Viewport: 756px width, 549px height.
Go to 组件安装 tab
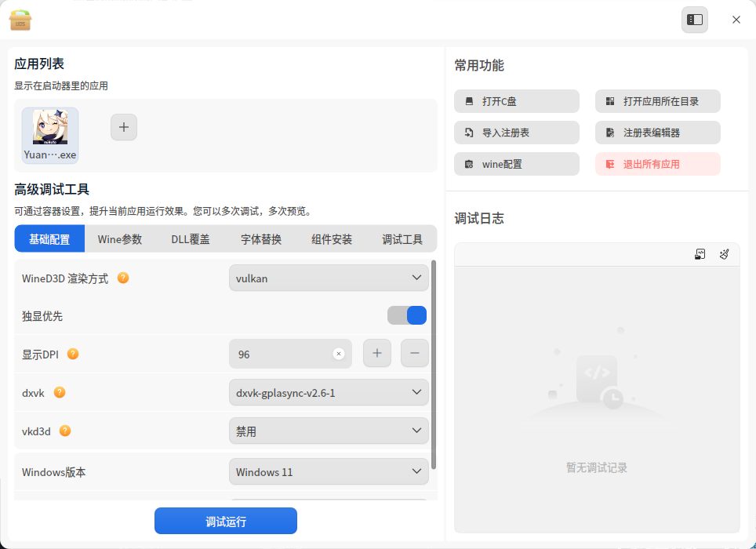331,238
